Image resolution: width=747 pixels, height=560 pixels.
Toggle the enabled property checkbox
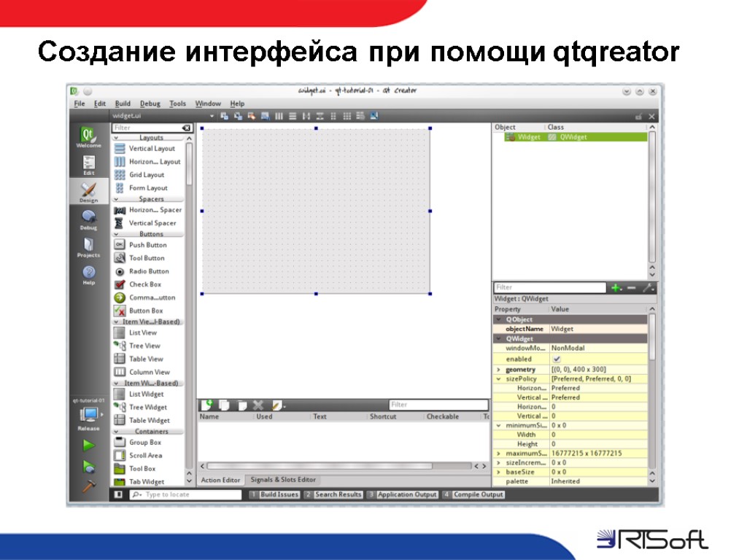pos(557,359)
